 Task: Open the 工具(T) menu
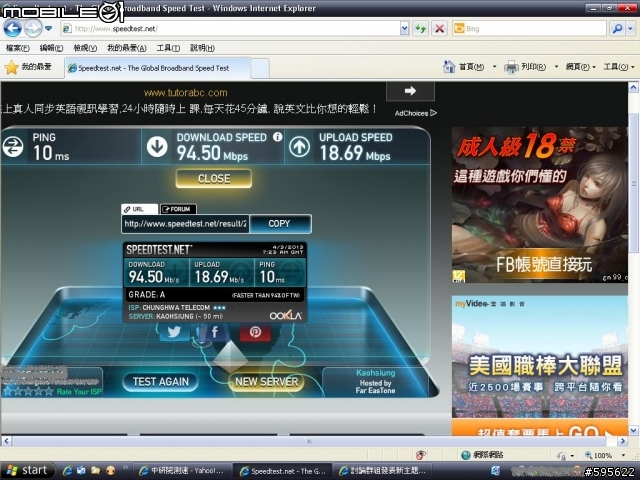tap(168, 48)
